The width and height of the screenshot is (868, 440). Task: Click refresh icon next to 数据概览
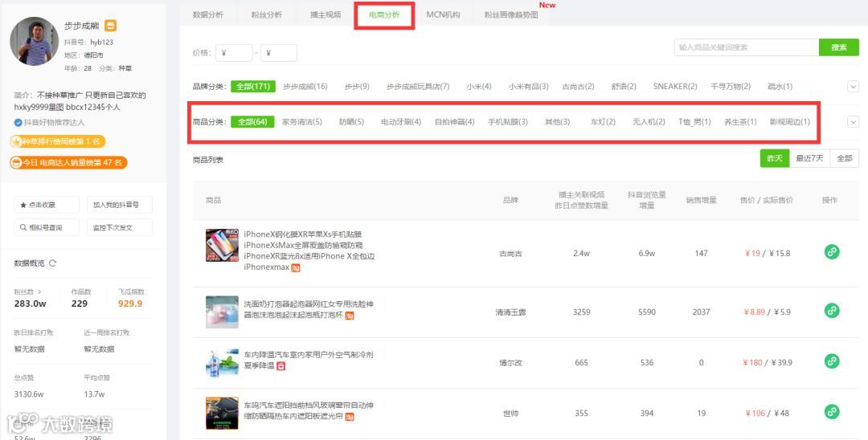point(52,263)
